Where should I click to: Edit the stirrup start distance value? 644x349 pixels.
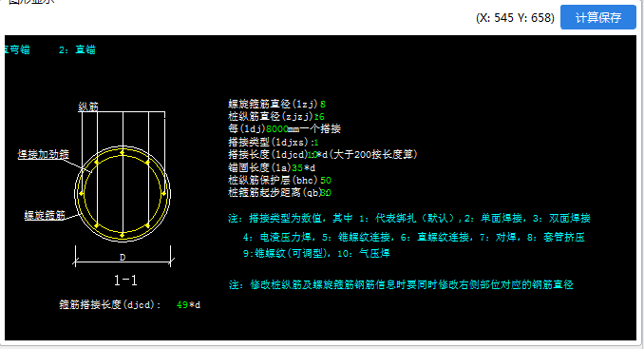[326, 192]
